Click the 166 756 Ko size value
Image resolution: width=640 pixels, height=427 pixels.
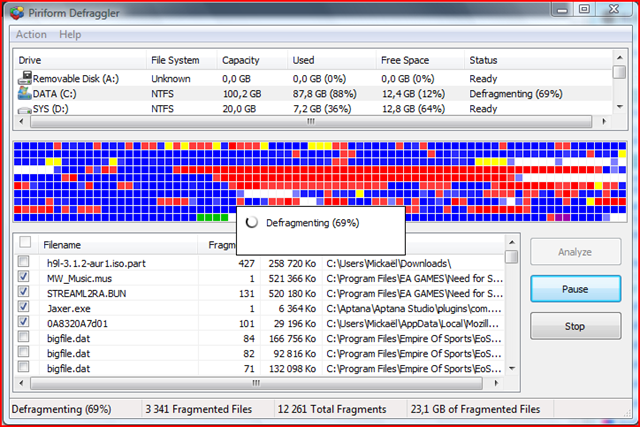click(292, 339)
